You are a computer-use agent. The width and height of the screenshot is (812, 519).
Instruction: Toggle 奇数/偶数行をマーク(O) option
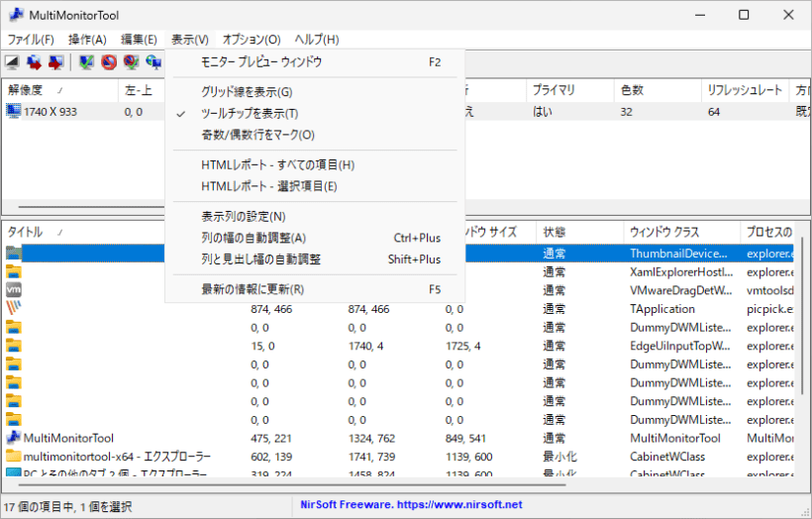315,135
